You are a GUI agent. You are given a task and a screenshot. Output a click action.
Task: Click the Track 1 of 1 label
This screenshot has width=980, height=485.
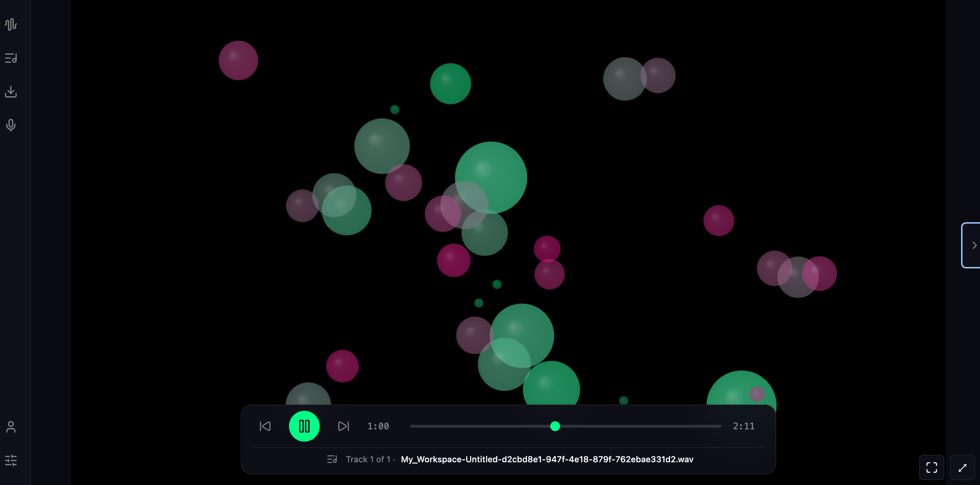tap(368, 459)
